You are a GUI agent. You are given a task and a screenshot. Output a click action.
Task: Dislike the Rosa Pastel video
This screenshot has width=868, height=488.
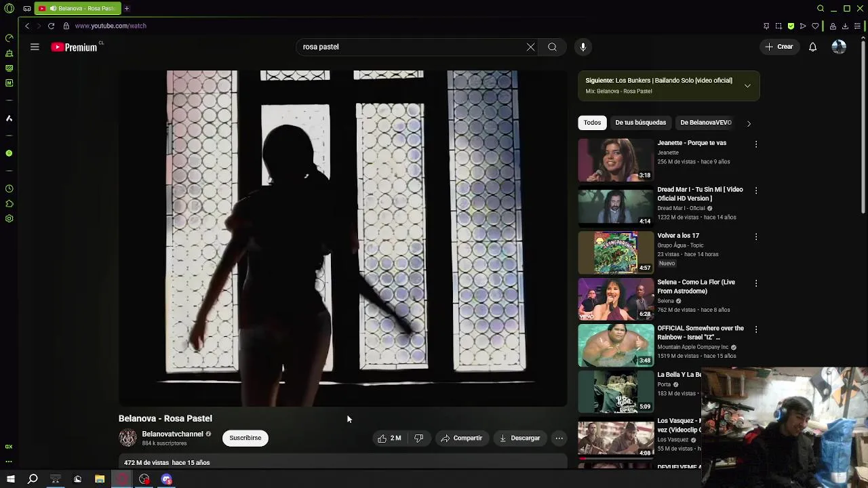pos(418,438)
